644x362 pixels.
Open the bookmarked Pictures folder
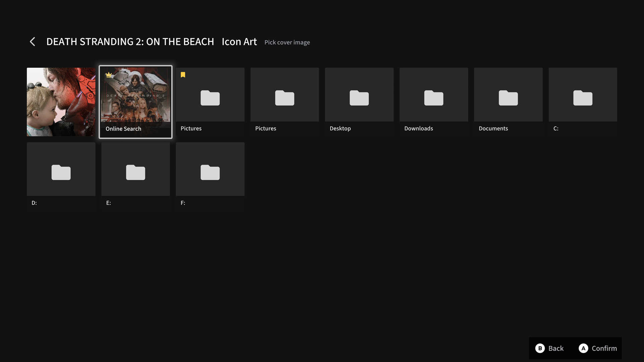pyautogui.click(x=210, y=102)
